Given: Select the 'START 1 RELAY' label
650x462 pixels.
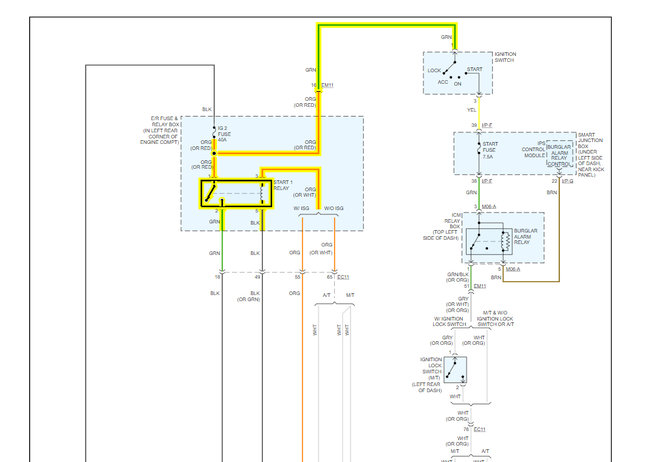Looking at the screenshot, I should tap(283, 185).
